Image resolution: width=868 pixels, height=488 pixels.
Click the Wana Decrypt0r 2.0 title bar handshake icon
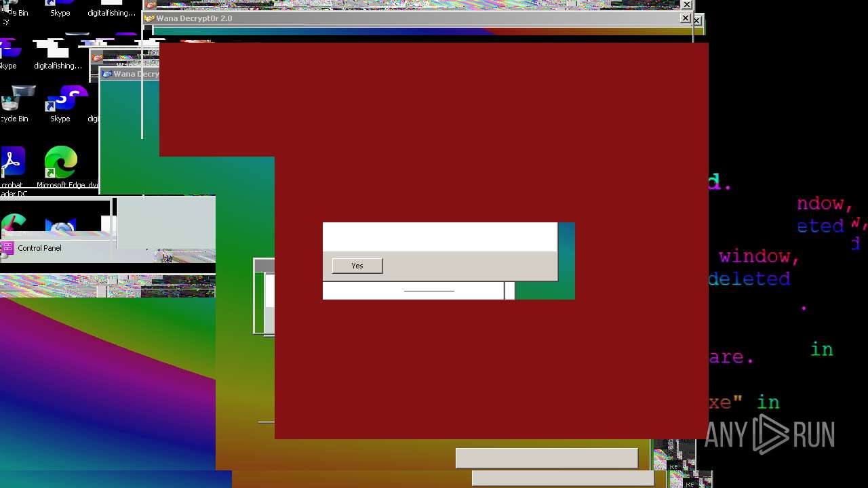[149, 18]
